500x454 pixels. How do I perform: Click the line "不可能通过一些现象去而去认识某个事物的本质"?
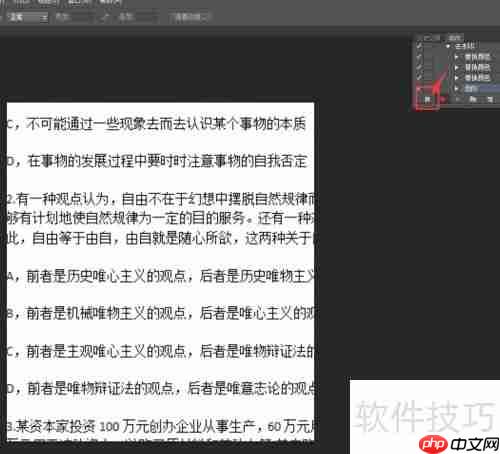point(166,124)
